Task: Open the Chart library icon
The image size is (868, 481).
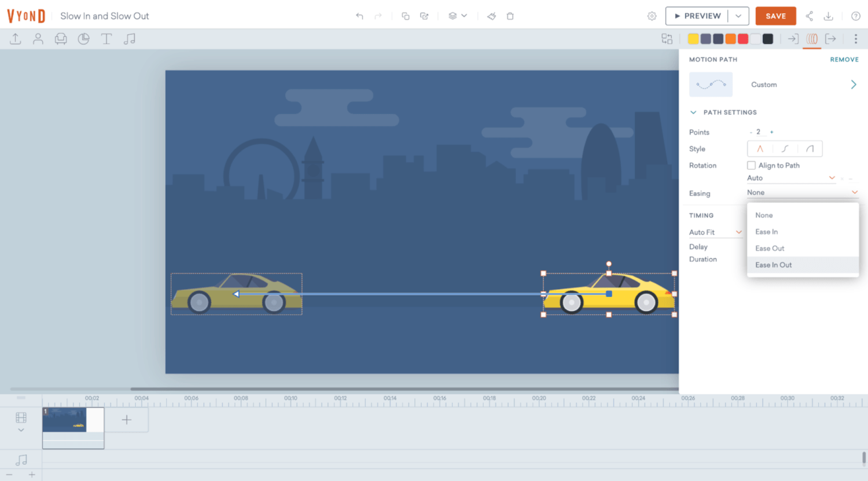Action: point(84,39)
